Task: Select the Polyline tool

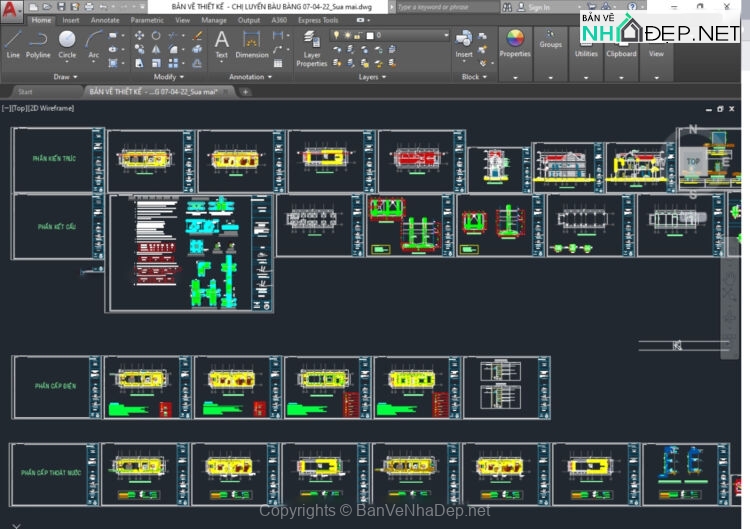Action: [x=38, y=42]
